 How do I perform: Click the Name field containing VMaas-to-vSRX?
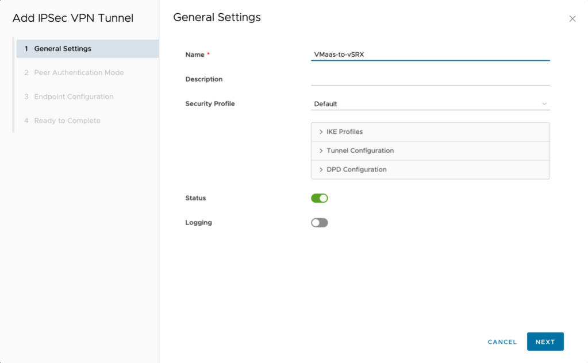pyautogui.click(x=430, y=55)
